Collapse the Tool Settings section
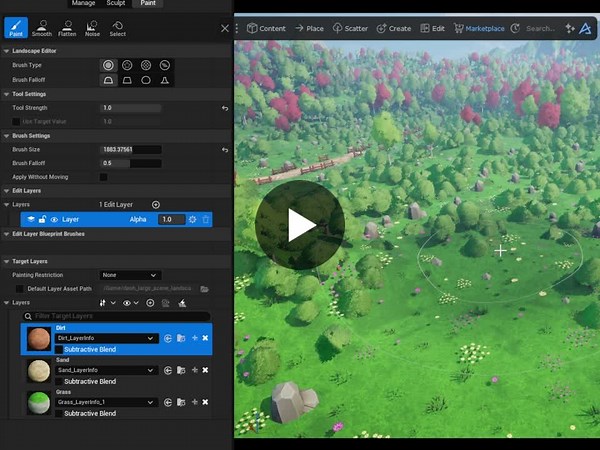The width and height of the screenshot is (600, 450). click(7, 94)
